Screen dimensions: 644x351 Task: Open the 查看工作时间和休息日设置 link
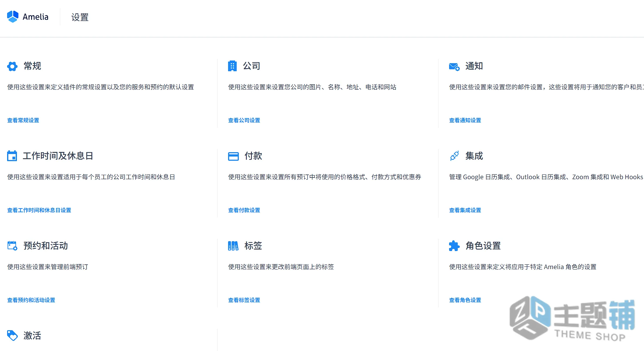click(39, 210)
